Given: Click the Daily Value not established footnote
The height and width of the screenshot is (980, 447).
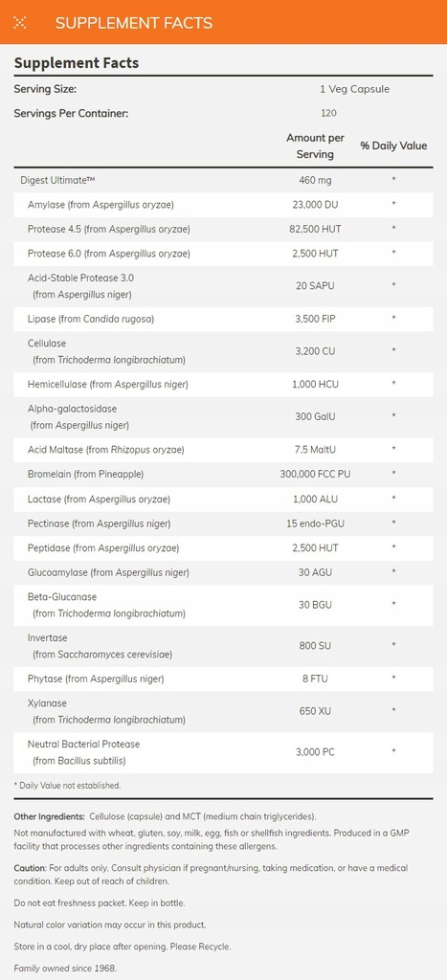Looking at the screenshot, I should point(67,785).
